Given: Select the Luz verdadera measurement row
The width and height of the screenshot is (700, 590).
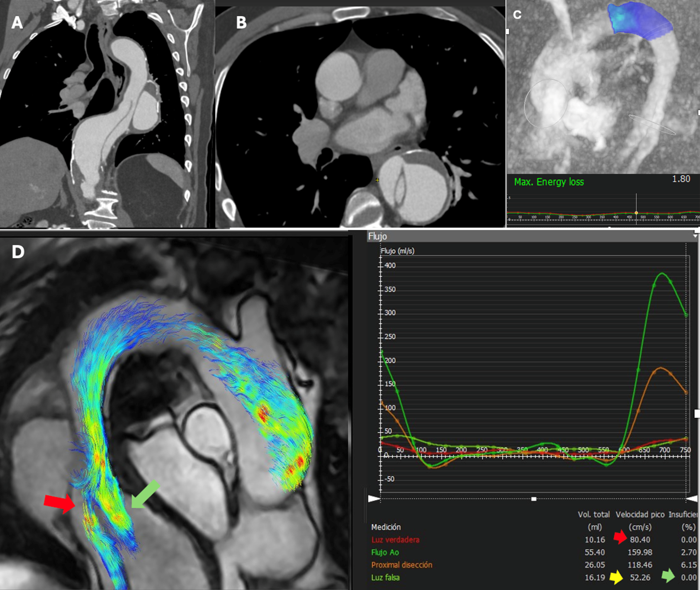Looking at the screenshot, I should point(395,540).
